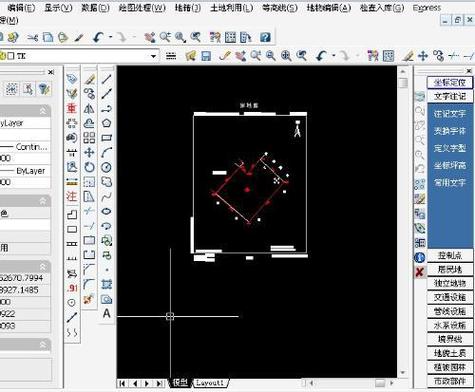This screenshot has width=475, height=392.
Task: Click the red 注 annotation icon
Action: 71,197
